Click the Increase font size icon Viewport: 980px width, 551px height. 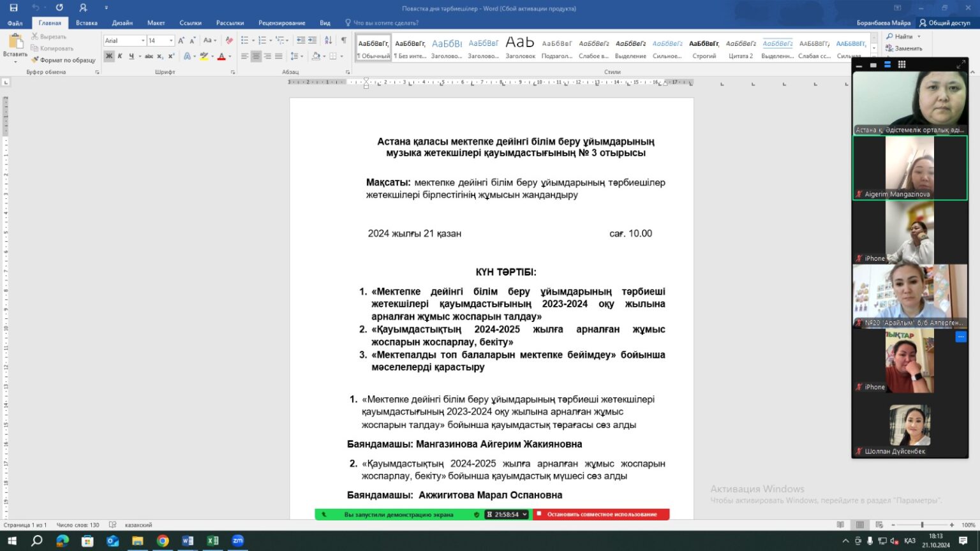(181, 40)
